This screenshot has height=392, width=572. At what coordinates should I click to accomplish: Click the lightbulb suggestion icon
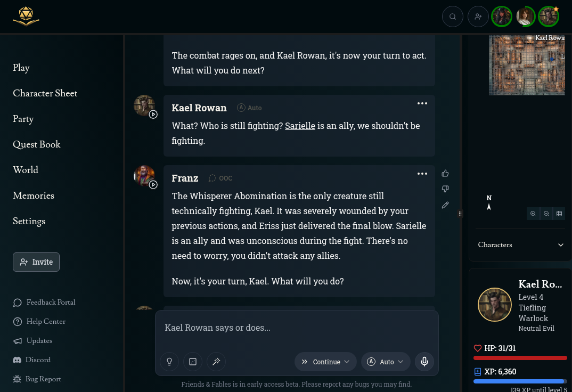[x=169, y=362]
